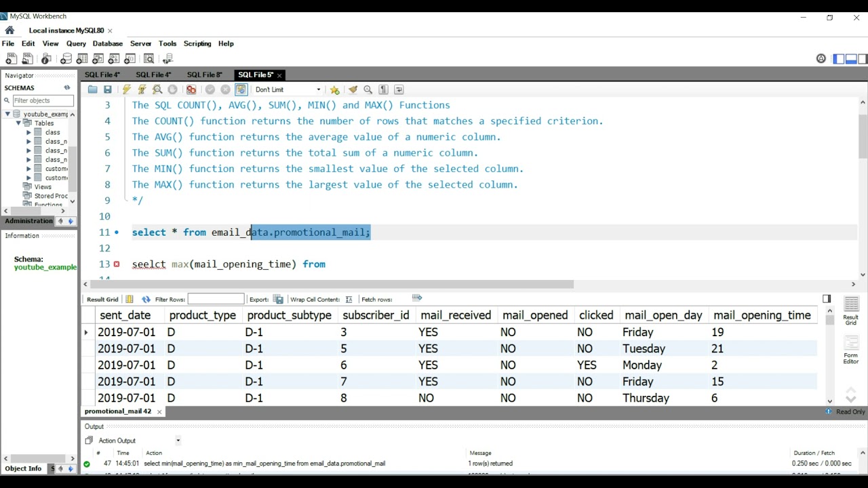The height and width of the screenshot is (488, 868).
Task: Open the Database menu
Action: (x=108, y=43)
